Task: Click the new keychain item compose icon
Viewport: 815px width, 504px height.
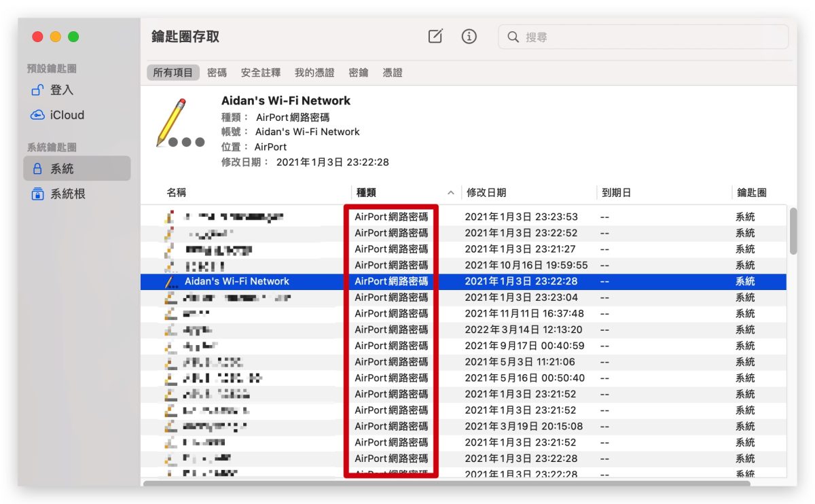Action: [435, 37]
